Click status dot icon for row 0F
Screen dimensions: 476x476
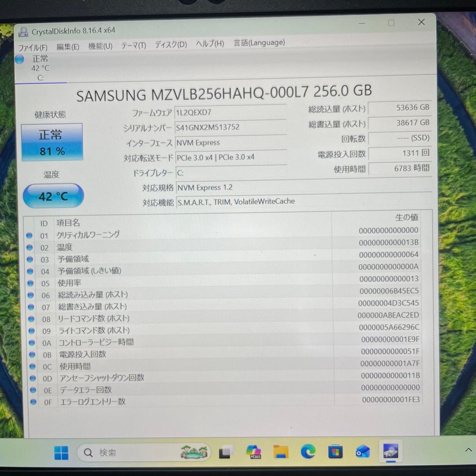tap(33, 402)
